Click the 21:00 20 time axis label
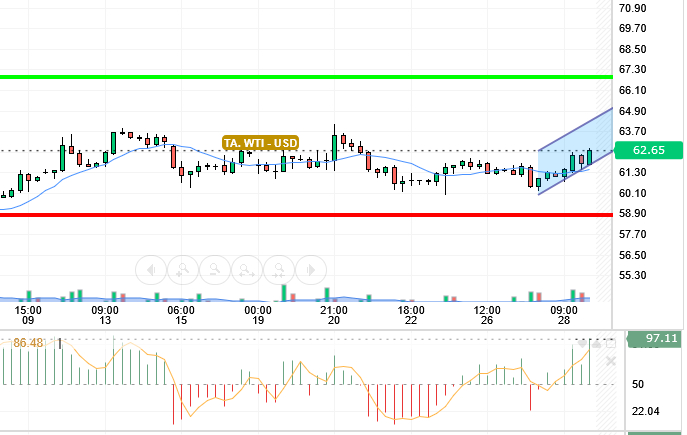This screenshot has width=687, height=435. click(334, 315)
